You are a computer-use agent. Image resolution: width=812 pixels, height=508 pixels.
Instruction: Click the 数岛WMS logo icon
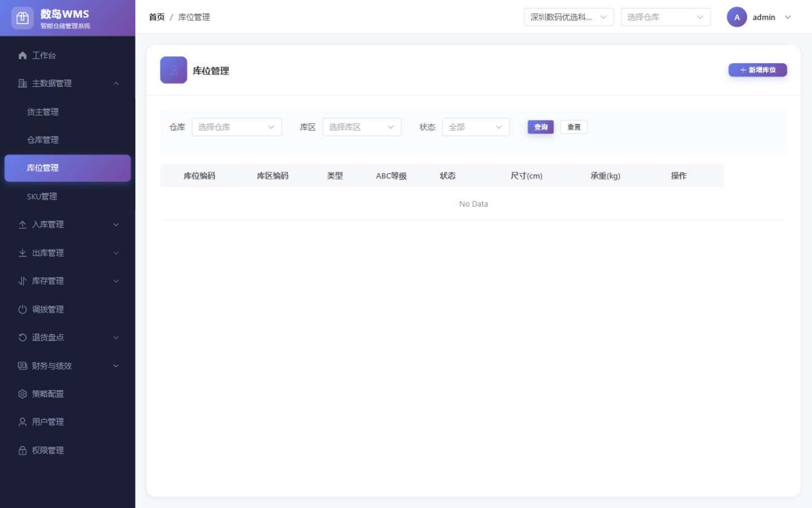(x=23, y=18)
